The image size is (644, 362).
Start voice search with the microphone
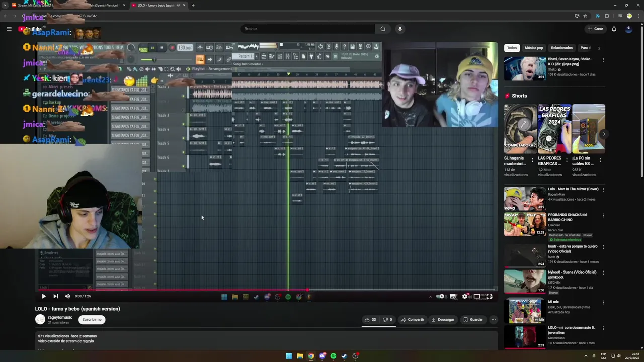click(400, 29)
